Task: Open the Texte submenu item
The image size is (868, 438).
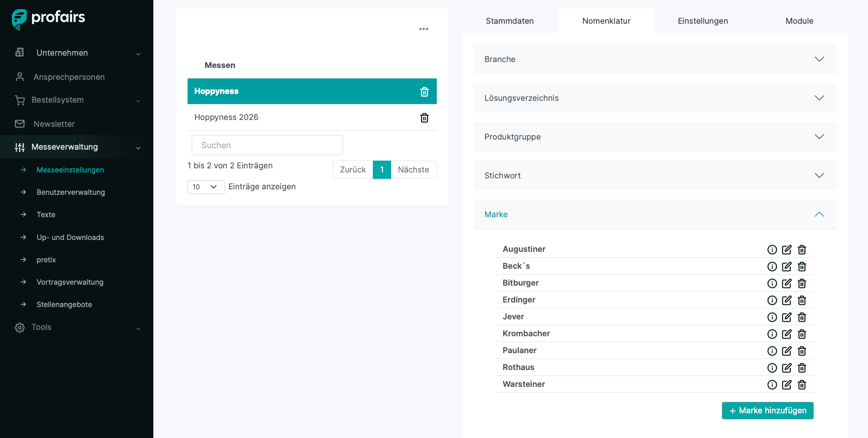Action: coord(46,214)
